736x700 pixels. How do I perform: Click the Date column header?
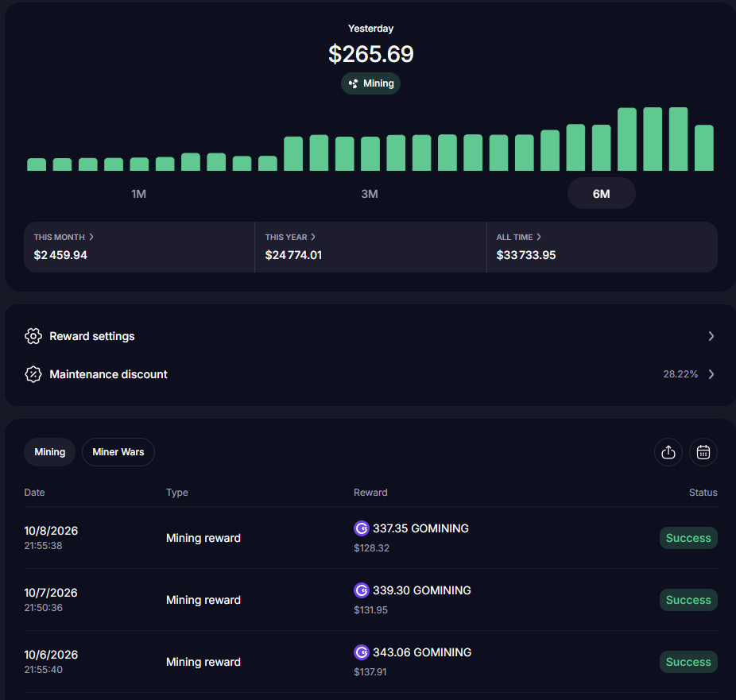click(x=34, y=493)
